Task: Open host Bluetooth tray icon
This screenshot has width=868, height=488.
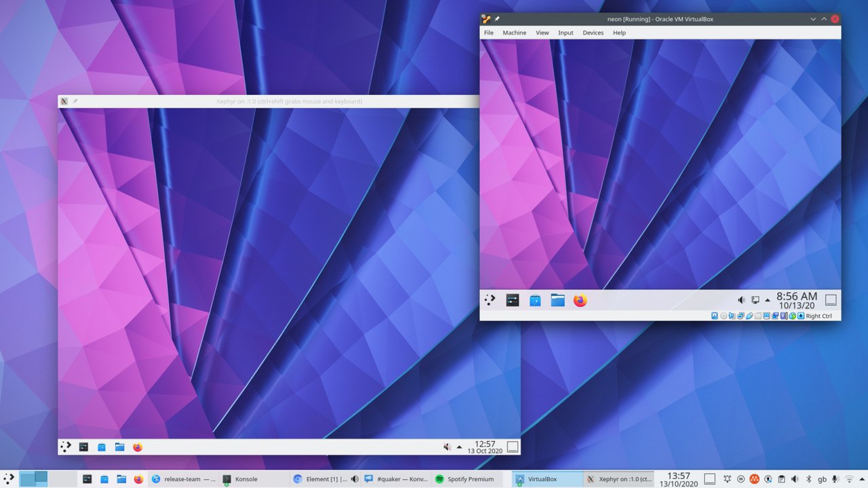Action: 808,479
